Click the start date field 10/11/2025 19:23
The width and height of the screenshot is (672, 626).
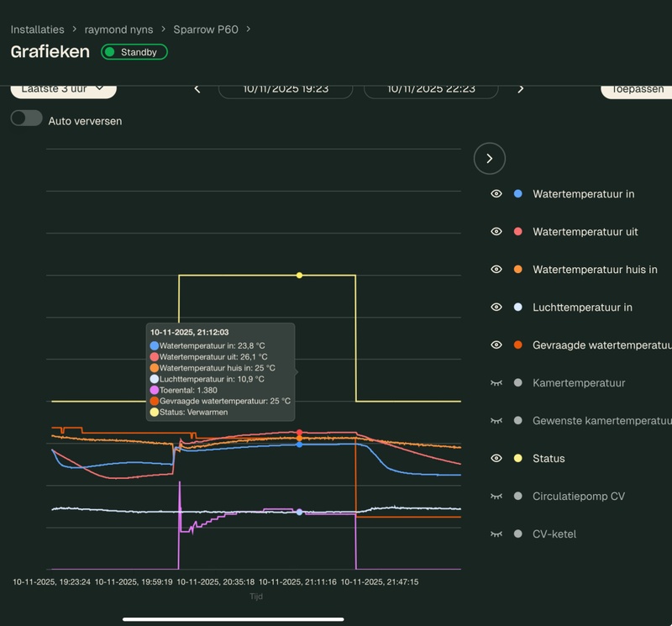coord(286,89)
